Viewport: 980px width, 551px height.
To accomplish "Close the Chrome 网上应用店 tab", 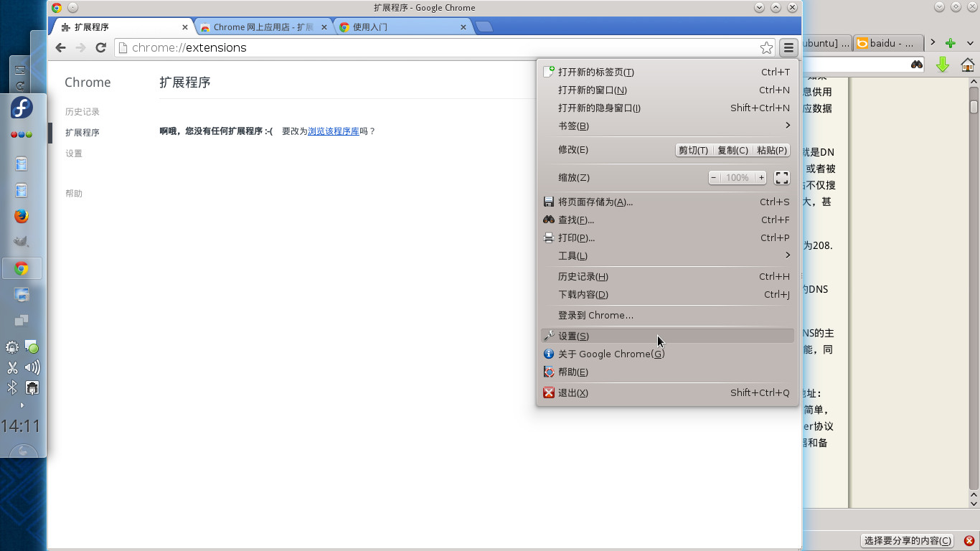I will click(x=324, y=27).
